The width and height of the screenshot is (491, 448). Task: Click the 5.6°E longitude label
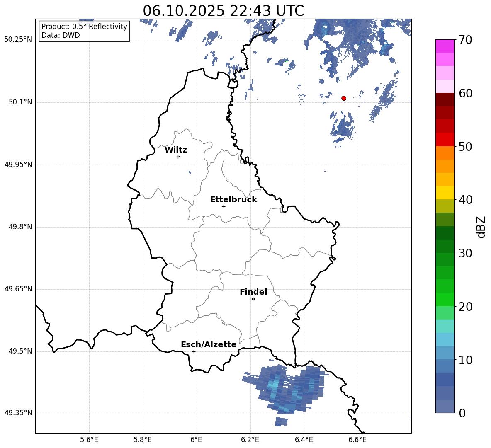[89, 440]
